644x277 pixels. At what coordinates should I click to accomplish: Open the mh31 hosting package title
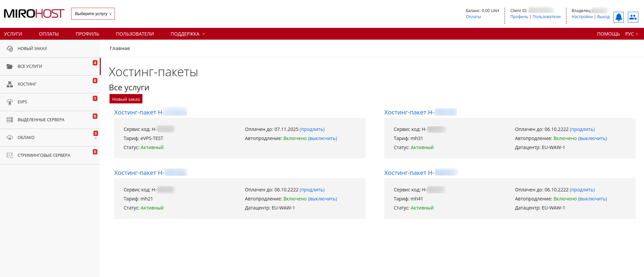[x=420, y=112]
